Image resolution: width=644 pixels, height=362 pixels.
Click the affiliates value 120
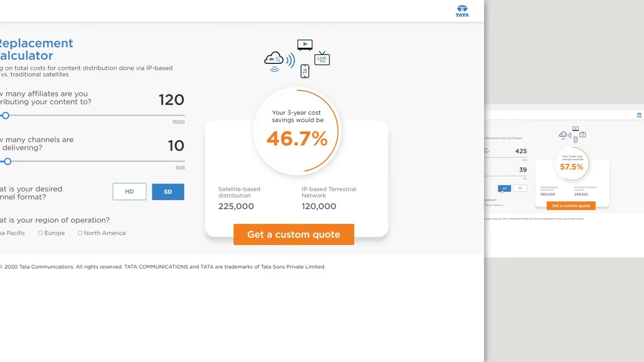172,100
